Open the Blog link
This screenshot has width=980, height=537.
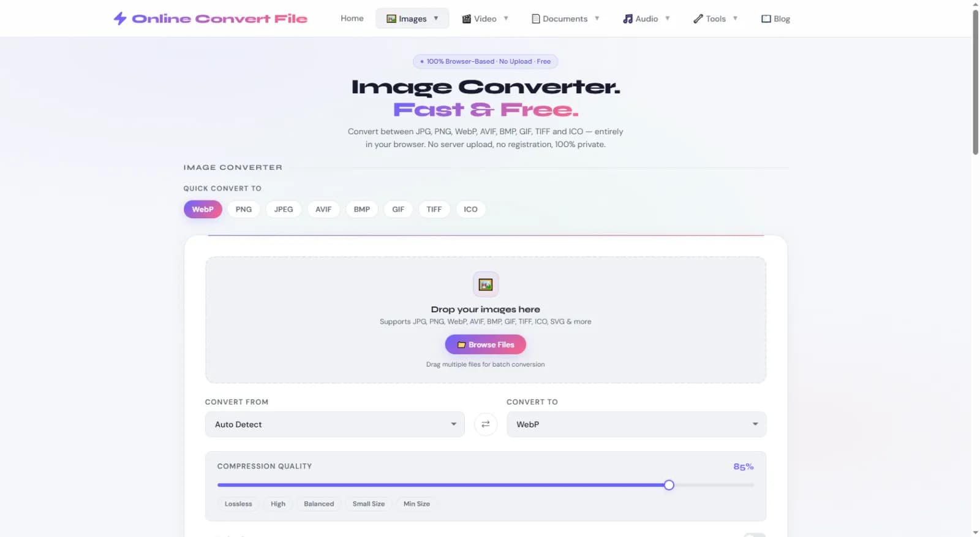click(775, 19)
